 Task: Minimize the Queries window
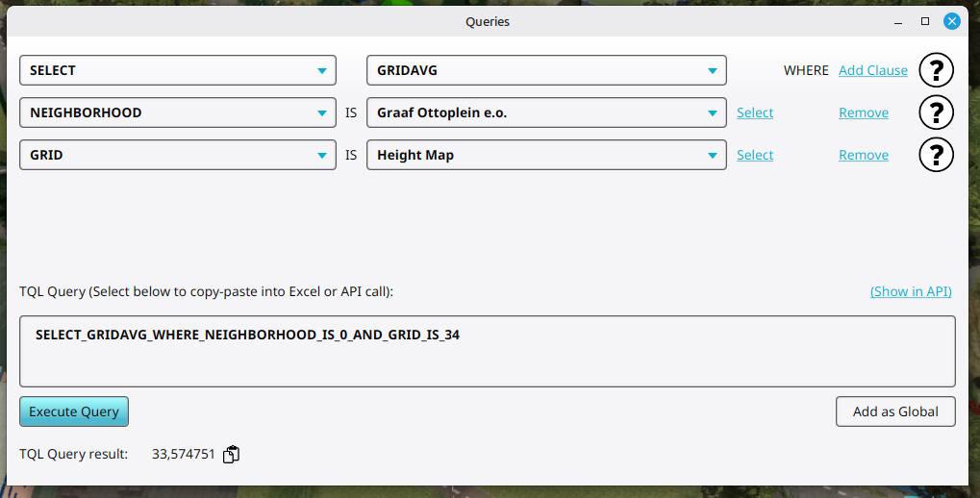click(x=899, y=21)
